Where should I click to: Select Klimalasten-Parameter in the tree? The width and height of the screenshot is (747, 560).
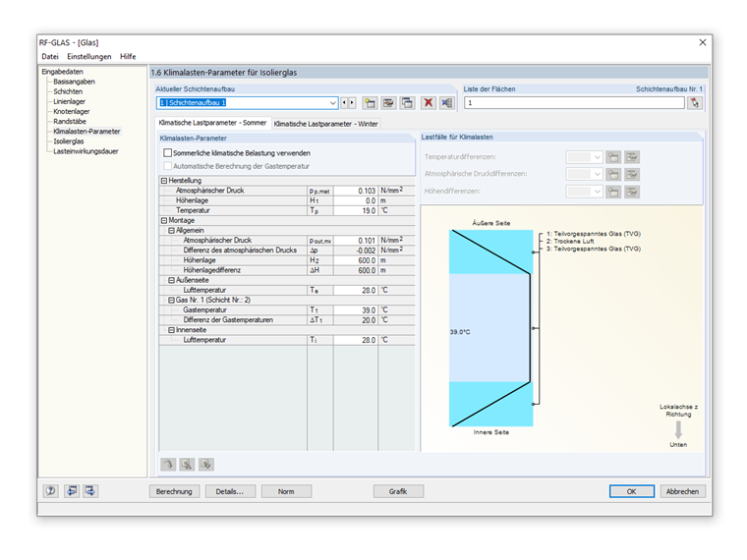[x=86, y=132]
